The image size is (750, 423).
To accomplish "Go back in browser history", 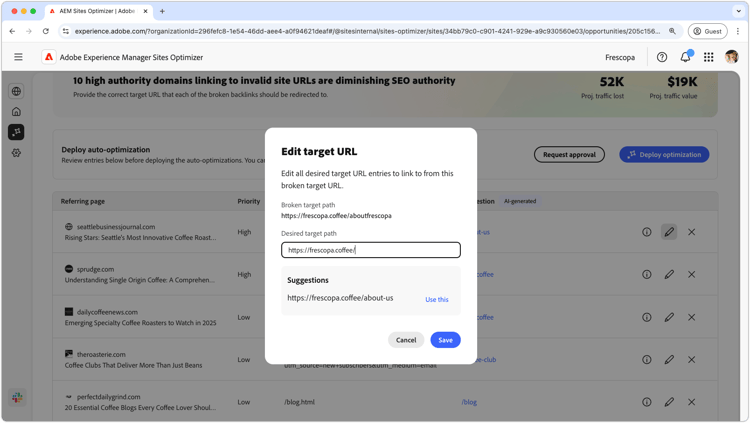I will pos(12,31).
